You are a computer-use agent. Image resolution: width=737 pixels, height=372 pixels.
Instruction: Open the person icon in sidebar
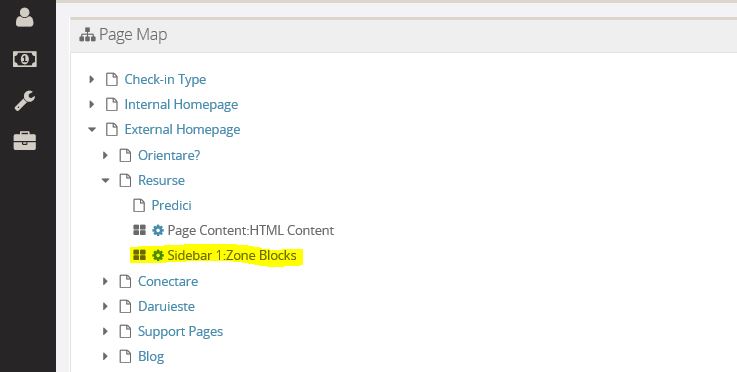click(24, 17)
